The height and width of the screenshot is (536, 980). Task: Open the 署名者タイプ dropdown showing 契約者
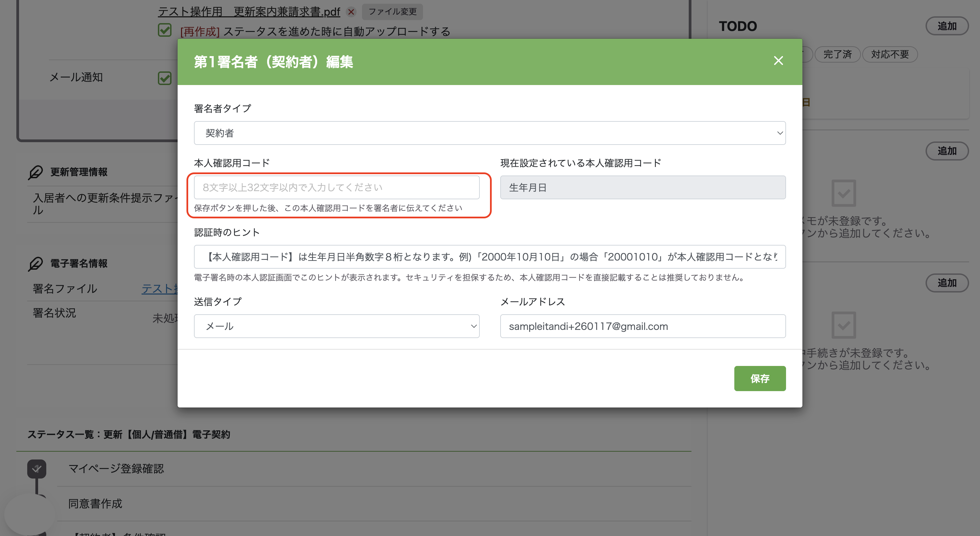(x=490, y=133)
